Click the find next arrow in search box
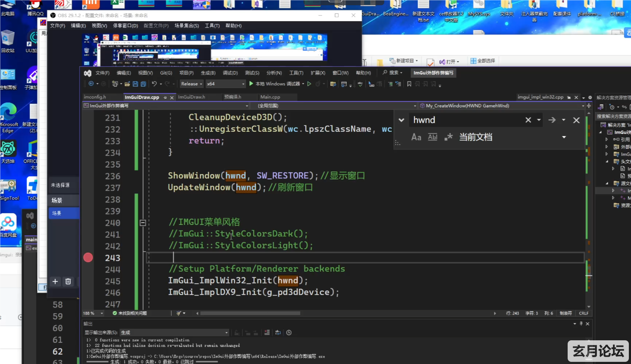 (552, 120)
